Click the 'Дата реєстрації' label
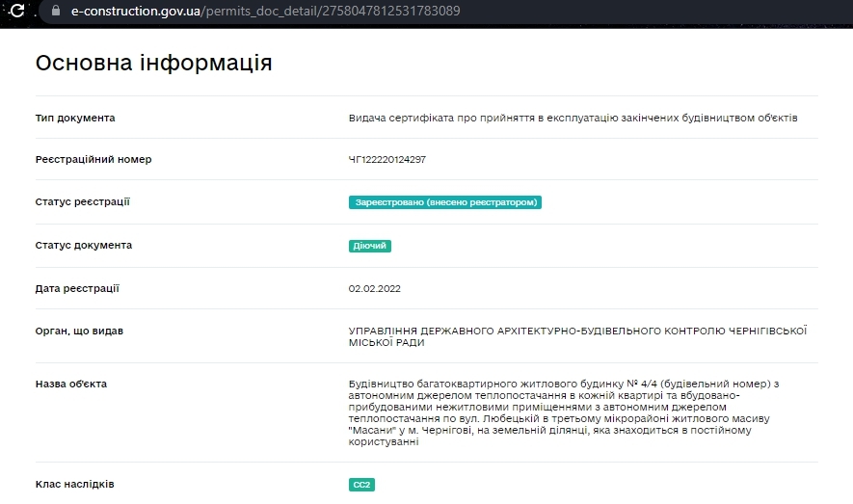 click(77, 289)
